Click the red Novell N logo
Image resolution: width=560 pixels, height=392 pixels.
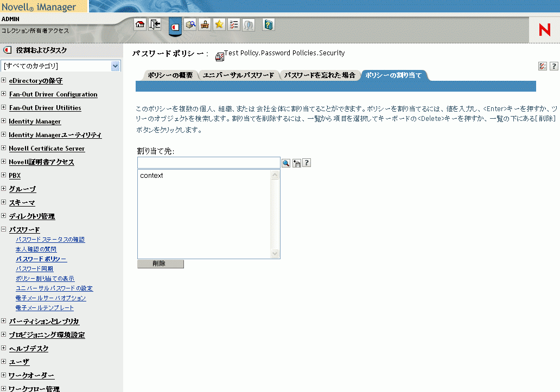pos(544,30)
